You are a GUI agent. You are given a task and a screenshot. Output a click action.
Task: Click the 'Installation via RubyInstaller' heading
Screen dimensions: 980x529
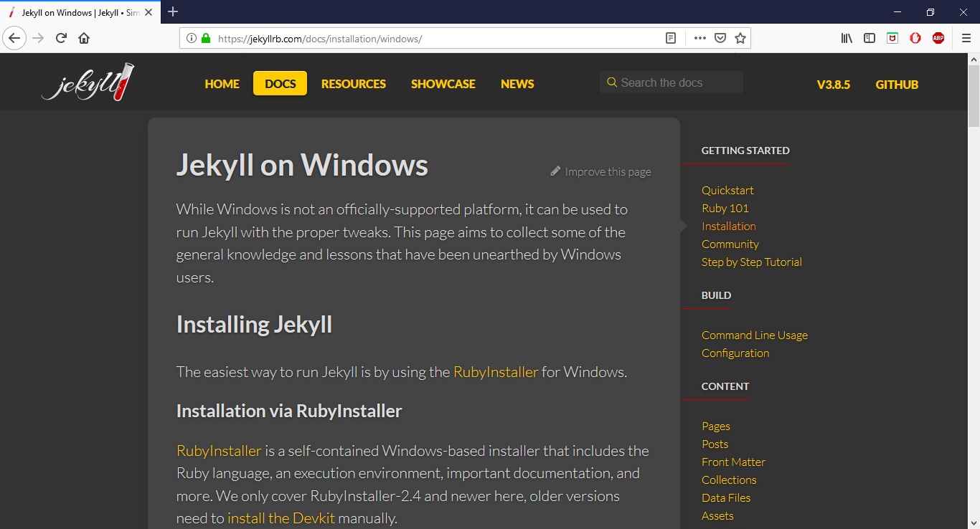pyautogui.click(x=289, y=411)
